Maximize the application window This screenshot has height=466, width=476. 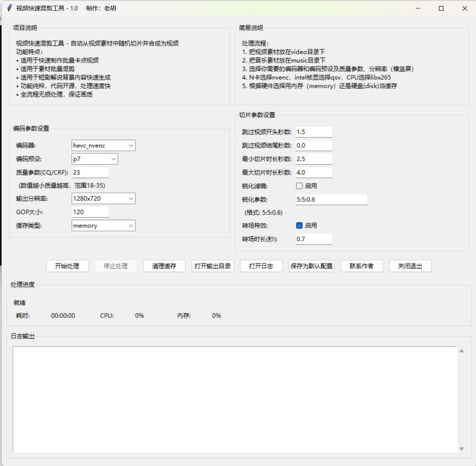(441, 8)
